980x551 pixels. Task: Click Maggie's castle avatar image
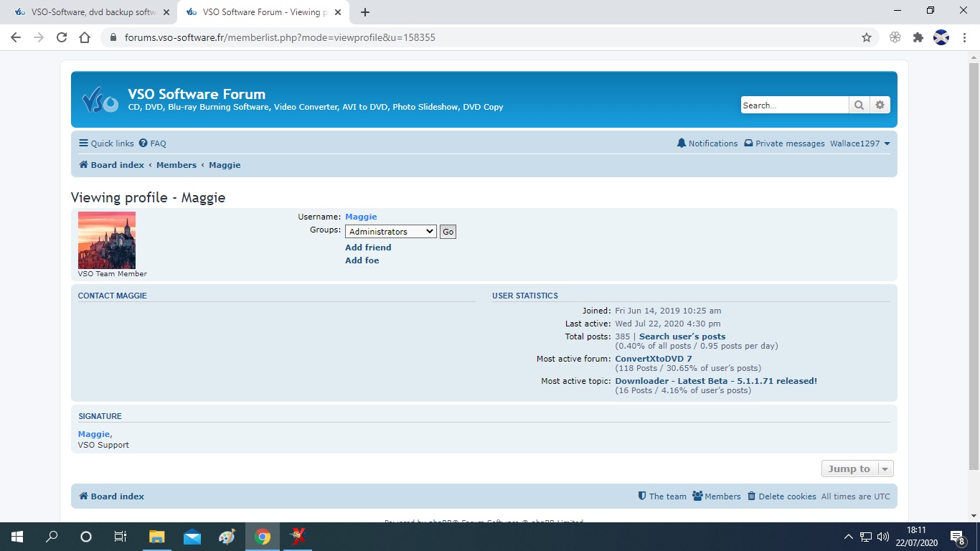[107, 240]
